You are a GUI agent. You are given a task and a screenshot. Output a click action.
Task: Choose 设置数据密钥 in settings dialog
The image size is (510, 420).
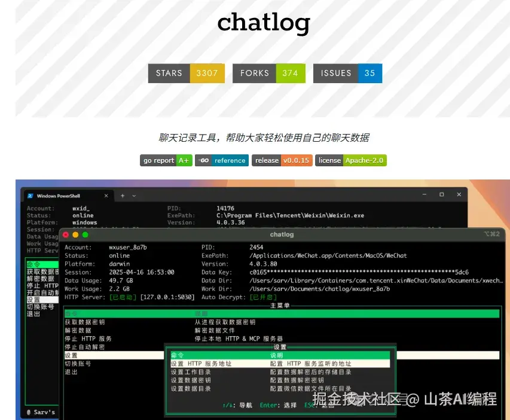point(191,381)
